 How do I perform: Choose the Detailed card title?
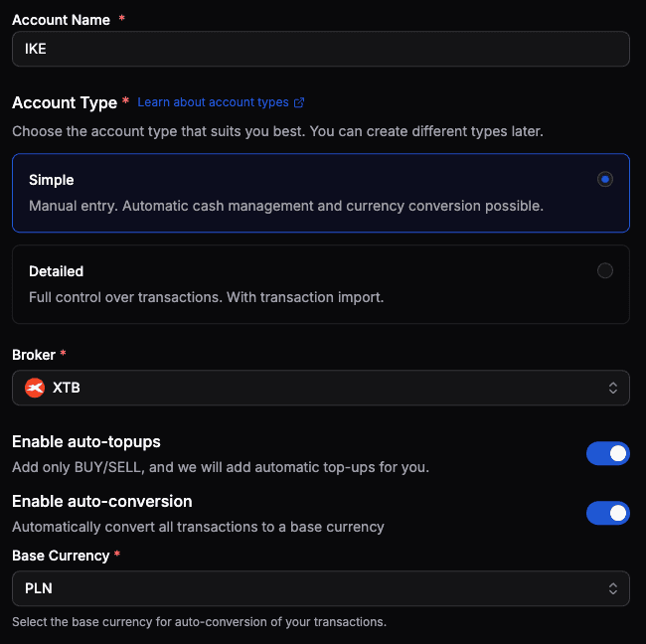(56, 271)
